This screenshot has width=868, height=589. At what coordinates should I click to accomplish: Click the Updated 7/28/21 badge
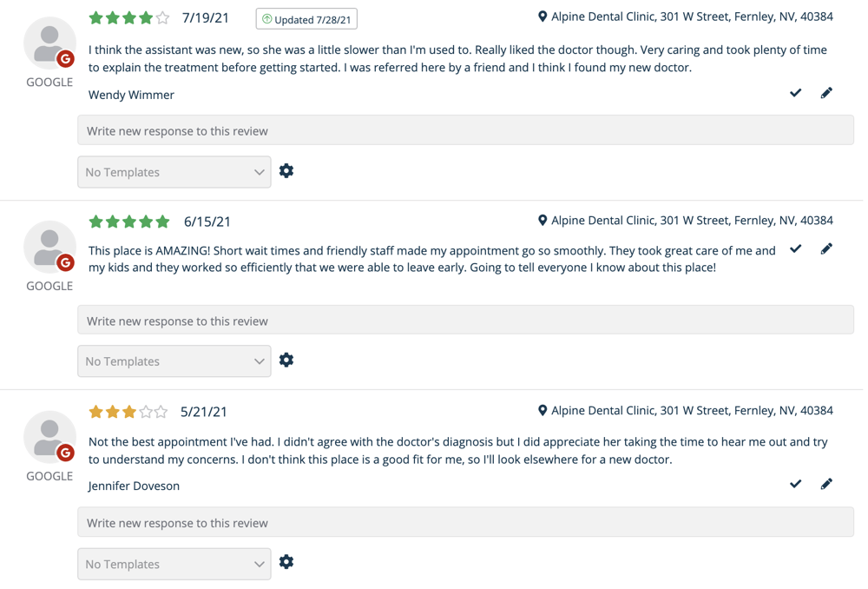(306, 19)
